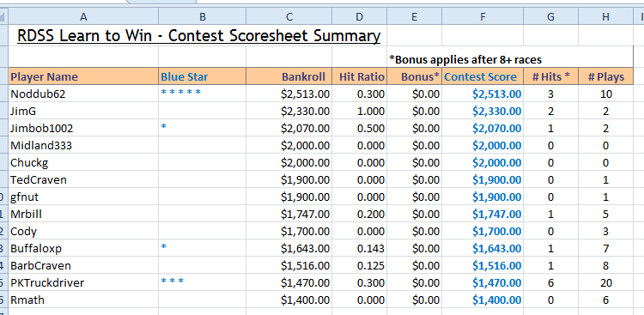Select the $1,643.00 Bankroll cell
The width and height of the screenshot is (644, 315).
pyautogui.click(x=289, y=248)
